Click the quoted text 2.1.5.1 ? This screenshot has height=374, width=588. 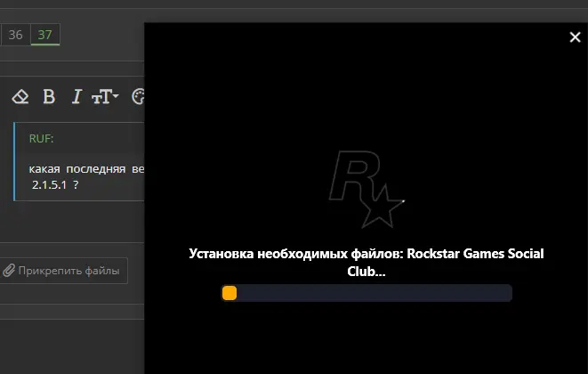(55, 184)
